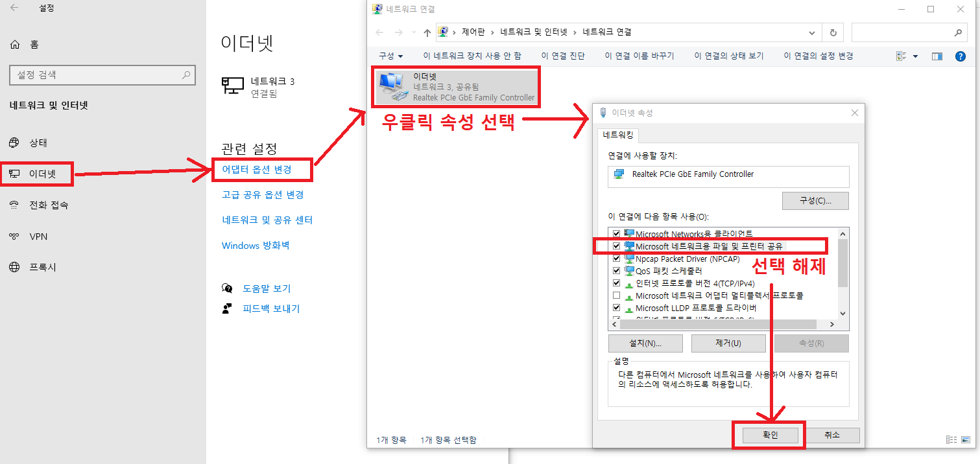980x464 pixels.
Task: Click the 도움말 보기 help icon
Action: pyautogui.click(x=227, y=288)
